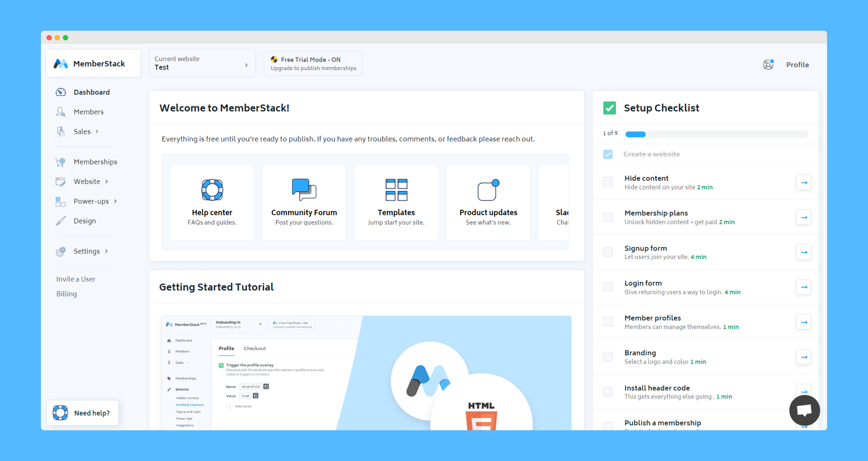Click the '1 of 9' progress text
Image resolution: width=868 pixels, height=461 pixels.
coord(610,133)
